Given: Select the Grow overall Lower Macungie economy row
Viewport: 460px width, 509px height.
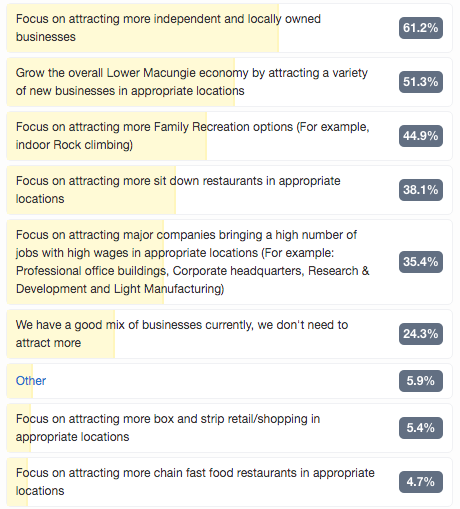Looking at the screenshot, I should pos(229,82).
